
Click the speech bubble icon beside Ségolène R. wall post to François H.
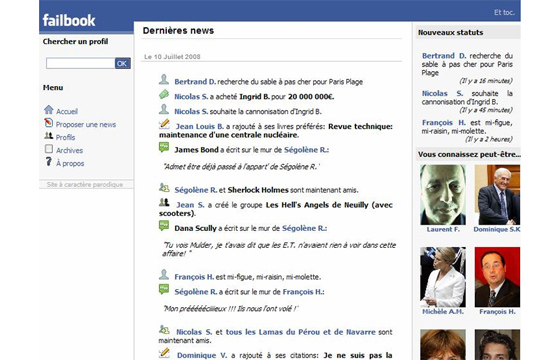pos(164,289)
